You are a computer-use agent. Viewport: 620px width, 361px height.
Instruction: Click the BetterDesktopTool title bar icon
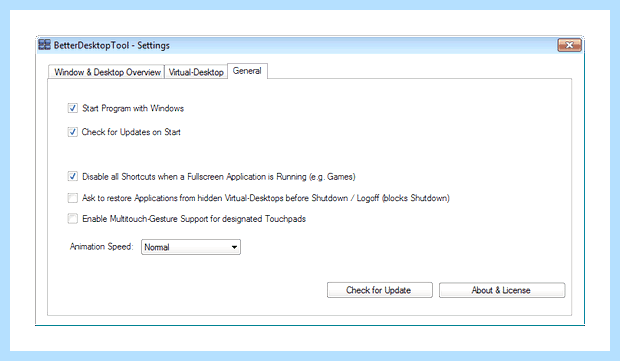click(x=44, y=45)
